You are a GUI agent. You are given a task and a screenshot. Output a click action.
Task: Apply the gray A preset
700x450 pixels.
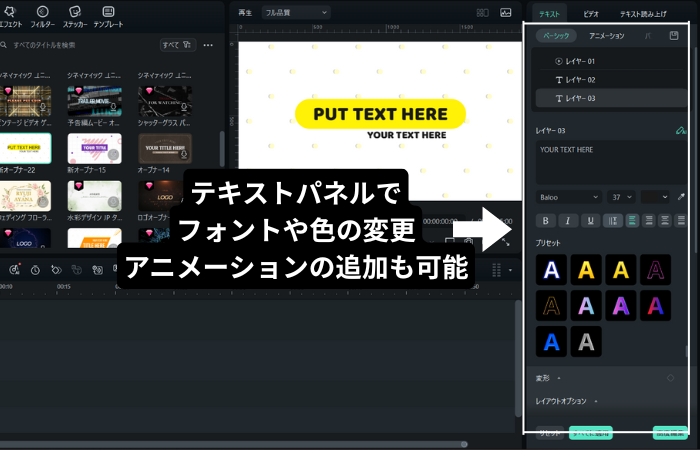586,342
